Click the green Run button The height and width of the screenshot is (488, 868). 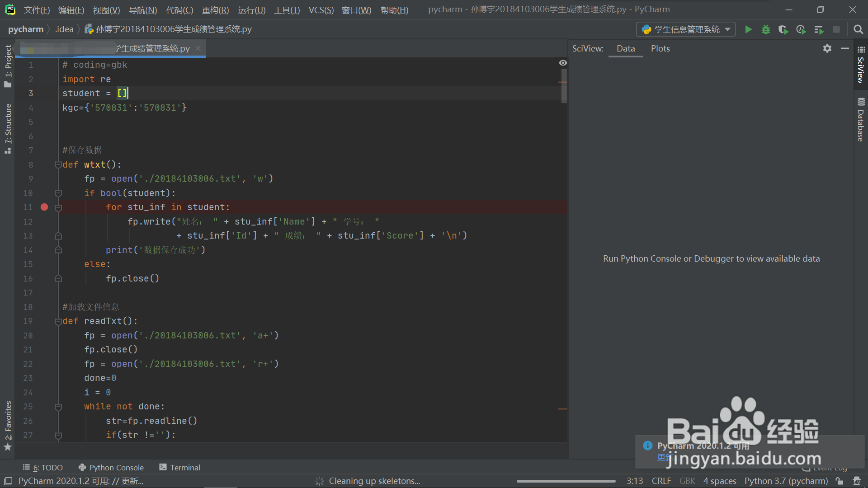click(x=748, y=29)
